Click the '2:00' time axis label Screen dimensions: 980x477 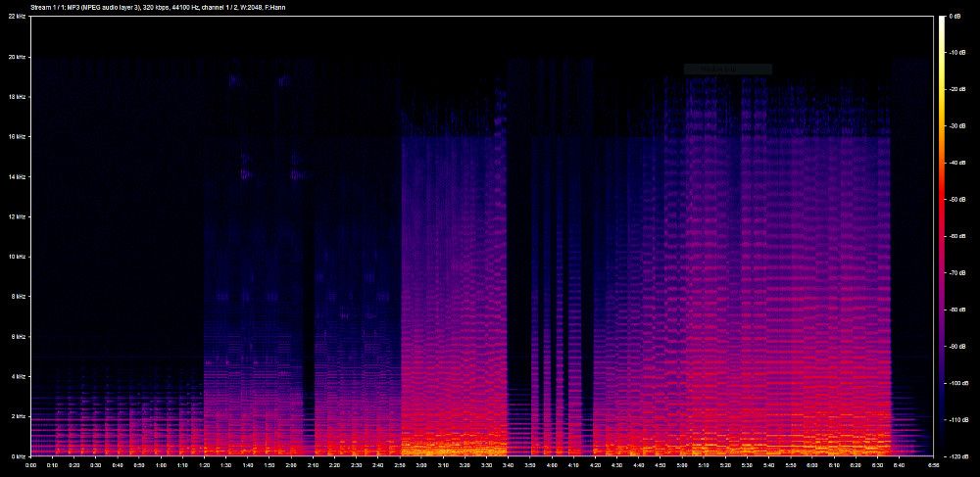coord(291,465)
